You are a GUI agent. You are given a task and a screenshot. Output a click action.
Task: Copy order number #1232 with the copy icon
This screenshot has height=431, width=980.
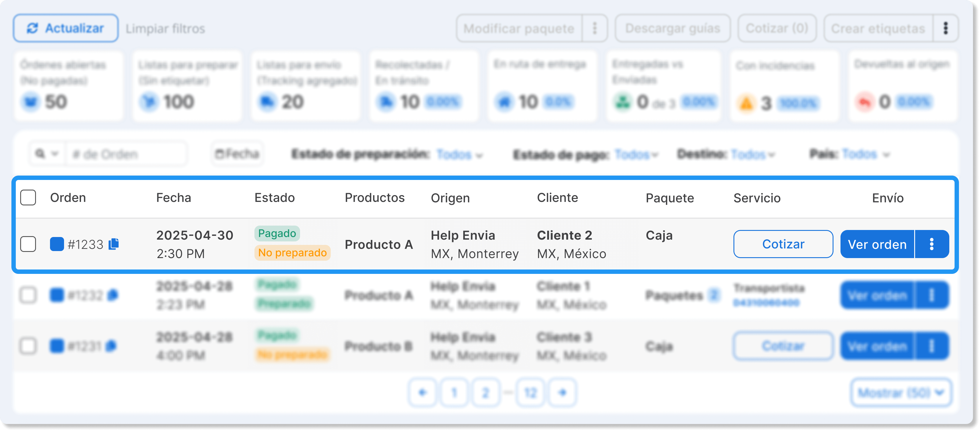tap(113, 295)
